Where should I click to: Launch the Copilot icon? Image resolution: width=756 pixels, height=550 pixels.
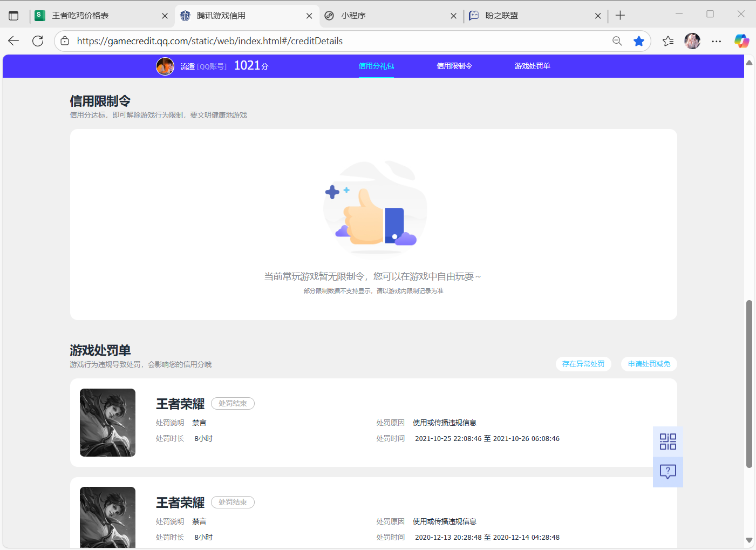coord(742,41)
